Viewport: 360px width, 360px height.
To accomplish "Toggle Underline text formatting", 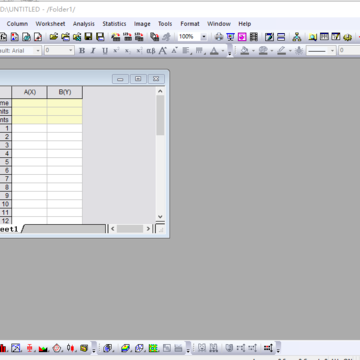I will [x=105, y=51].
